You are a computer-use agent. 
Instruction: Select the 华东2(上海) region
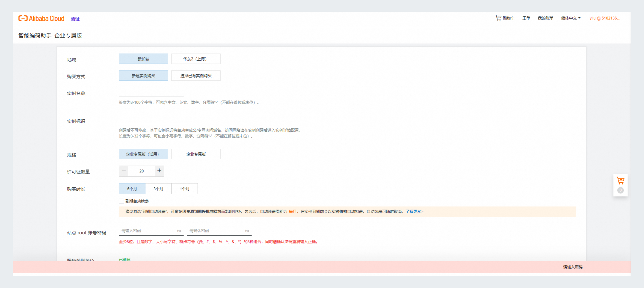(x=195, y=59)
